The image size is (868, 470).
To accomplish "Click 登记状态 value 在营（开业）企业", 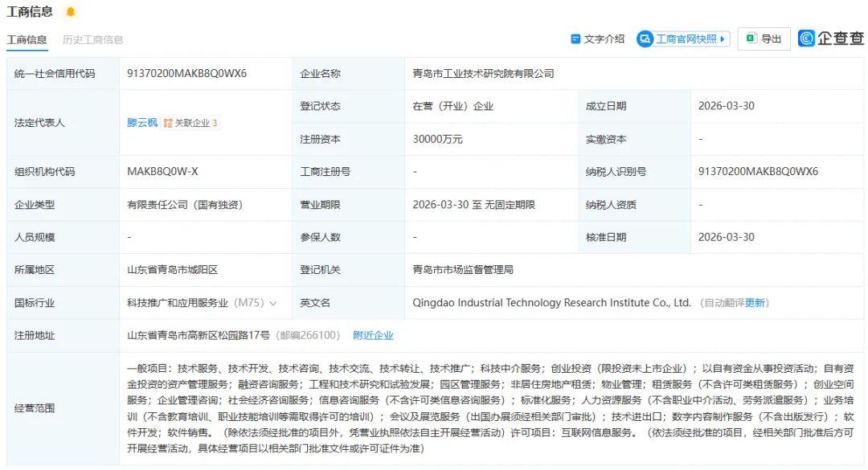I will click(x=452, y=106).
